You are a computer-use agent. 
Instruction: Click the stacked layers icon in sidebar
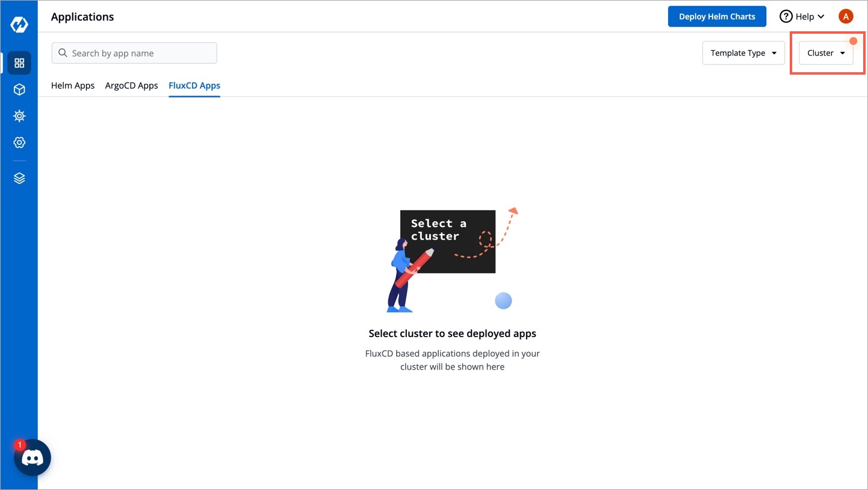(x=19, y=178)
